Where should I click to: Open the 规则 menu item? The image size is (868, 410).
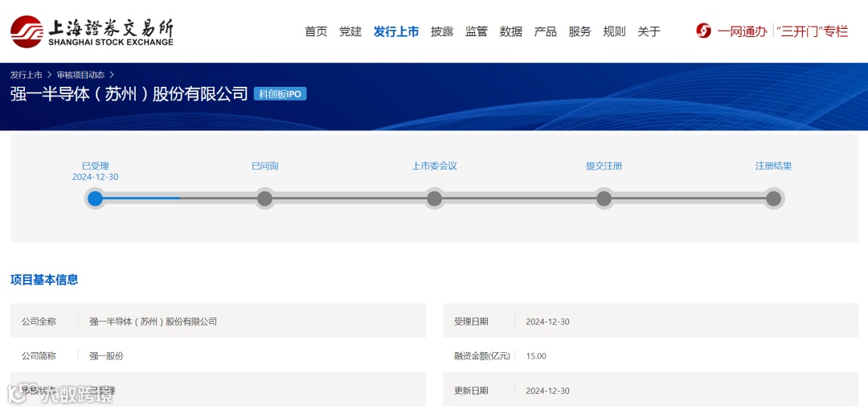click(614, 31)
